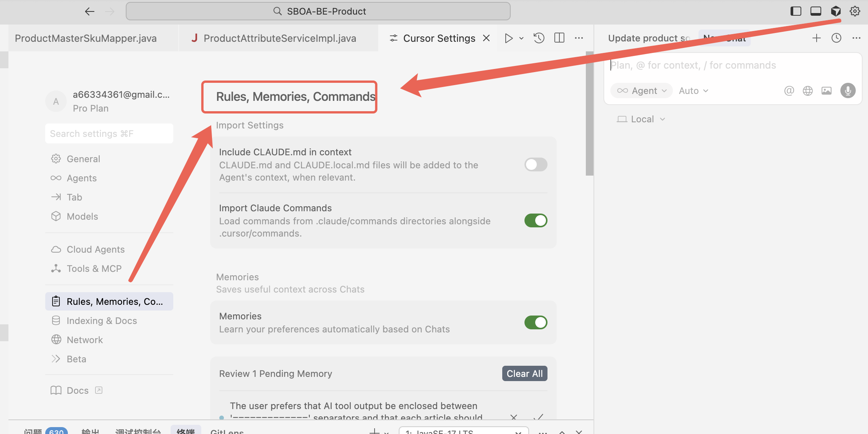
Task: Toggle the bottom panel layout icon
Action: [815, 11]
